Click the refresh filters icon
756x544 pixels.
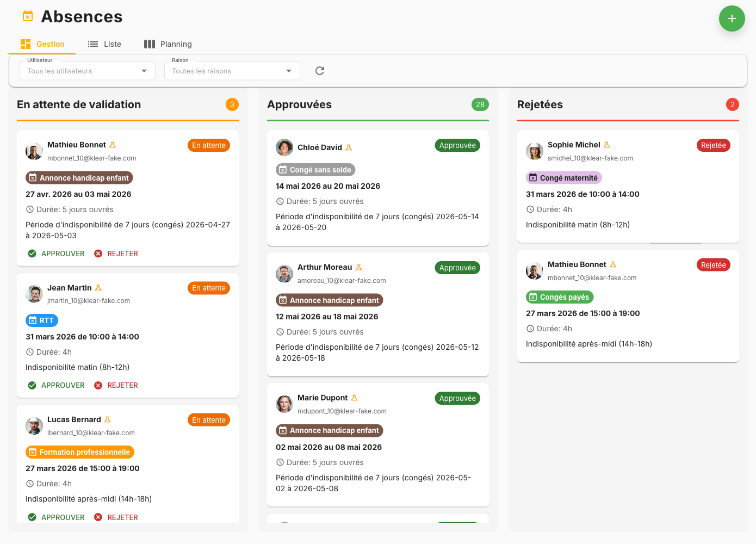(320, 71)
